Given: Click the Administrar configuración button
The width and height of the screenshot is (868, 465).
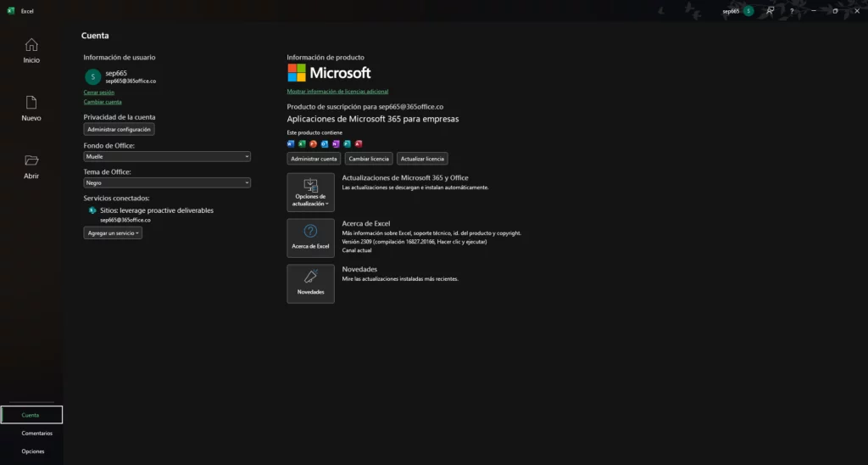Looking at the screenshot, I should tap(119, 129).
